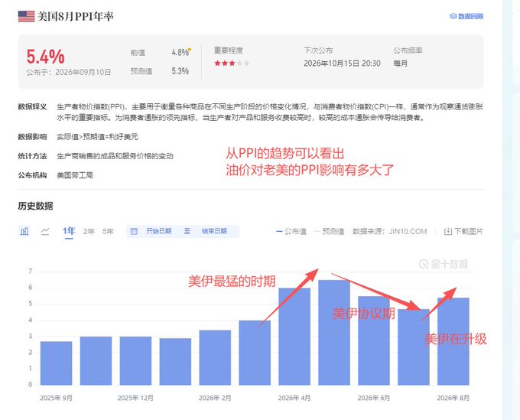The width and height of the screenshot is (520, 420).
Task: Select the 1年 time range tab
Action: (x=69, y=231)
